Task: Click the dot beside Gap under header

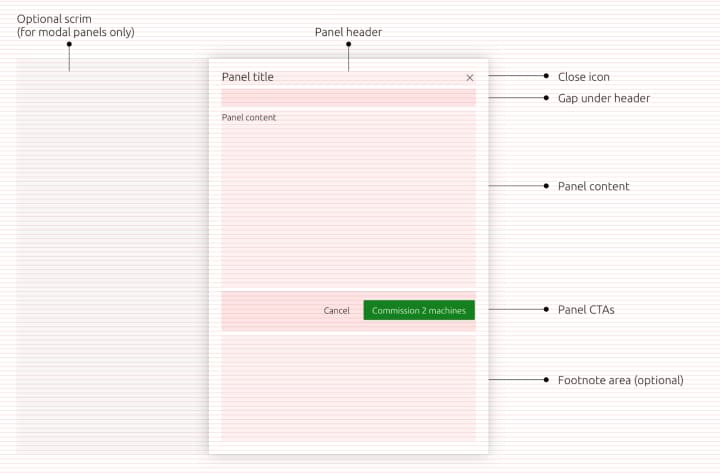Action: coord(546,97)
